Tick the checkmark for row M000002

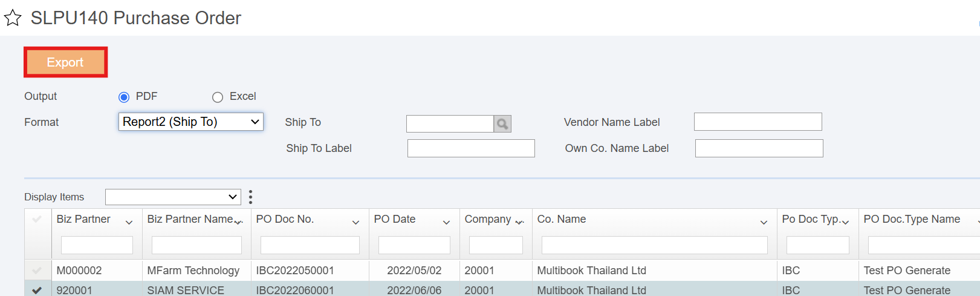click(x=37, y=271)
